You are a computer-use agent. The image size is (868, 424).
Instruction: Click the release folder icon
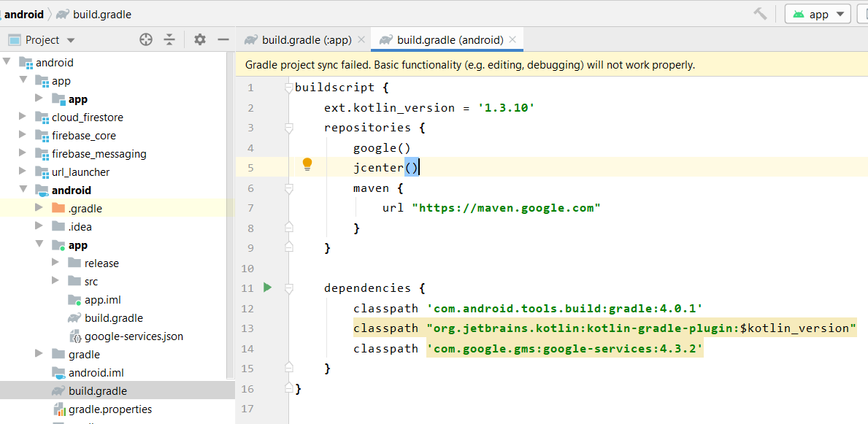coord(74,263)
